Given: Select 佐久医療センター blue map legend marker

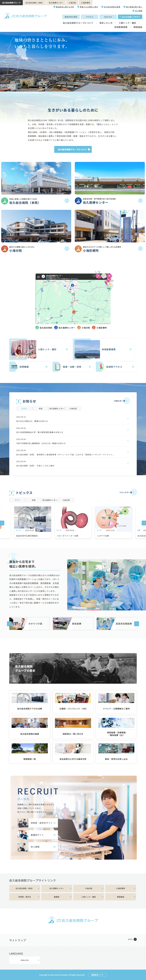Looking at the screenshot, I should [64, 328].
